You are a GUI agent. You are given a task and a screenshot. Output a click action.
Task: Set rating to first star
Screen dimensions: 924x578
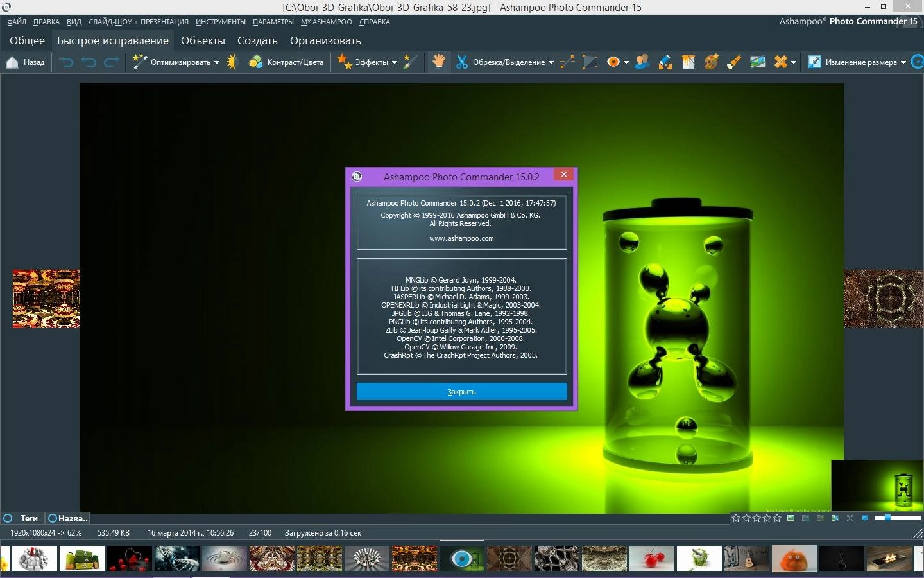click(736, 518)
